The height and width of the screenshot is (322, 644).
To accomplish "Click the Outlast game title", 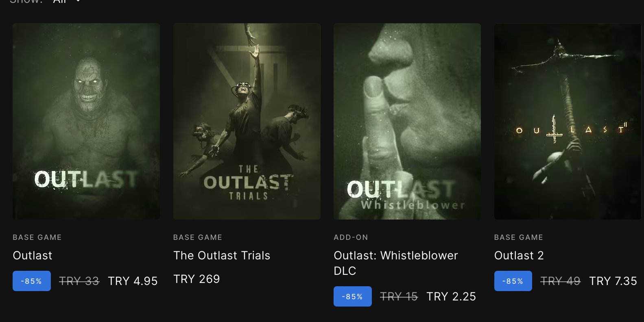I will pyautogui.click(x=33, y=255).
